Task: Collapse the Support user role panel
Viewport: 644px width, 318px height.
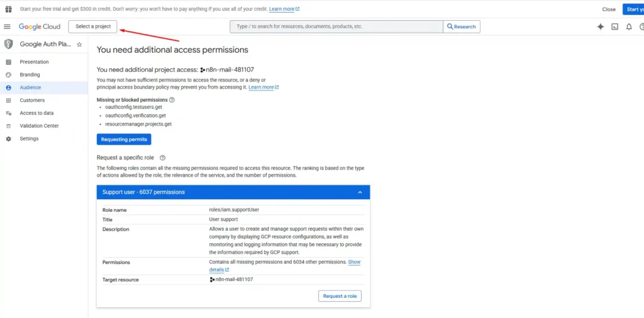Action: click(x=360, y=192)
